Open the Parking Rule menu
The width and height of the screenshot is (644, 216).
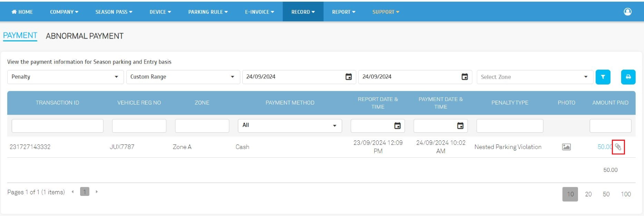[208, 12]
